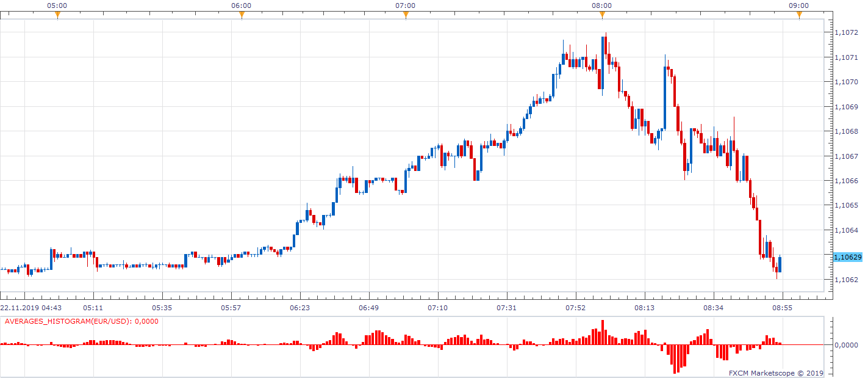Click the 09:00 top time label
Screen dimensions: 868x378
[799, 5]
